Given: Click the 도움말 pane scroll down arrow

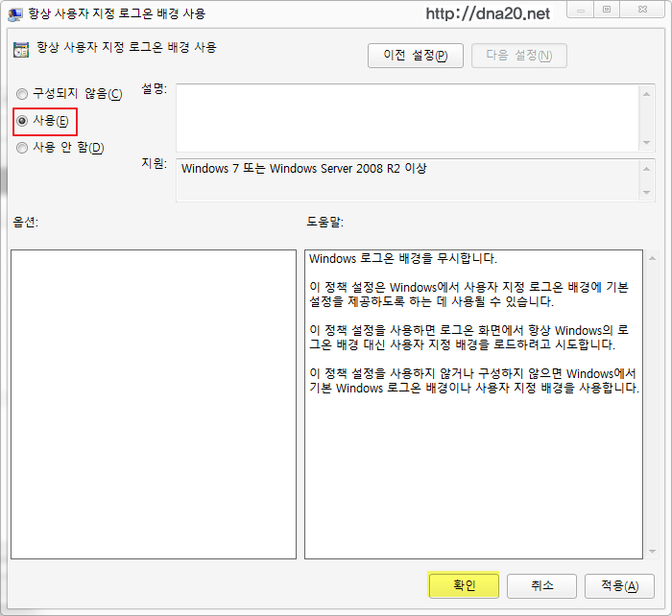Looking at the screenshot, I should (x=652, y=552).
